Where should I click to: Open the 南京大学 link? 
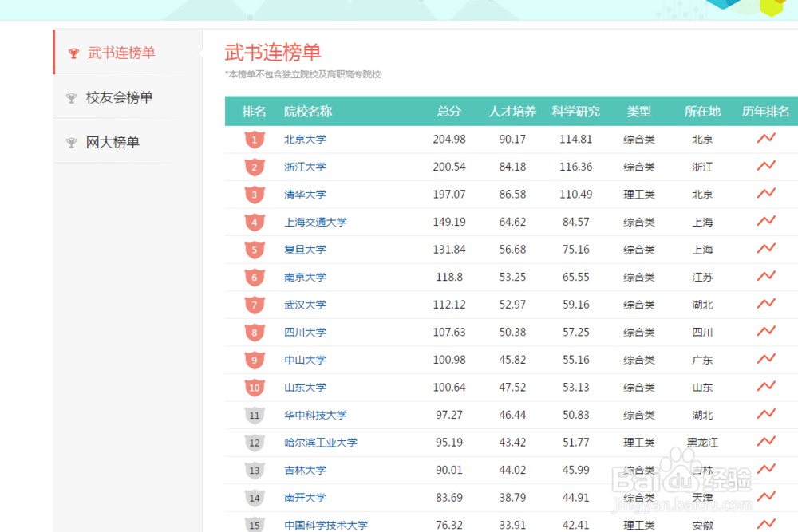305,278
